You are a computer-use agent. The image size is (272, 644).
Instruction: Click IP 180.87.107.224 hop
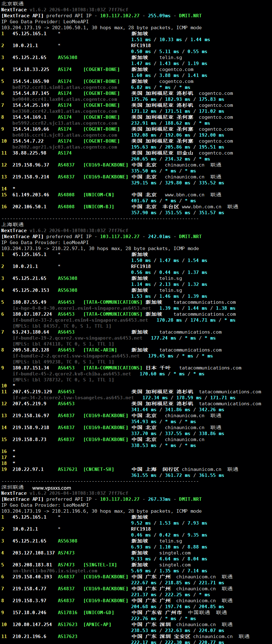tap(32, 314)
